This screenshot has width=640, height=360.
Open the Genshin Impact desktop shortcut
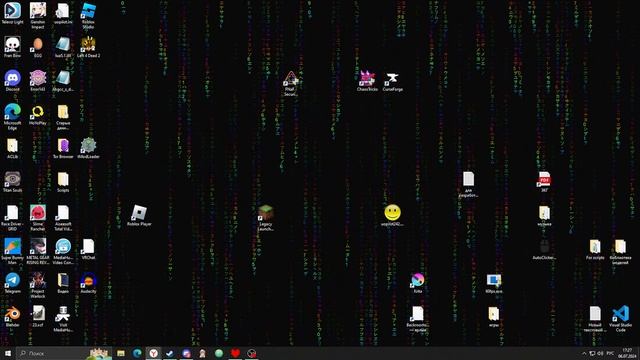38,15
